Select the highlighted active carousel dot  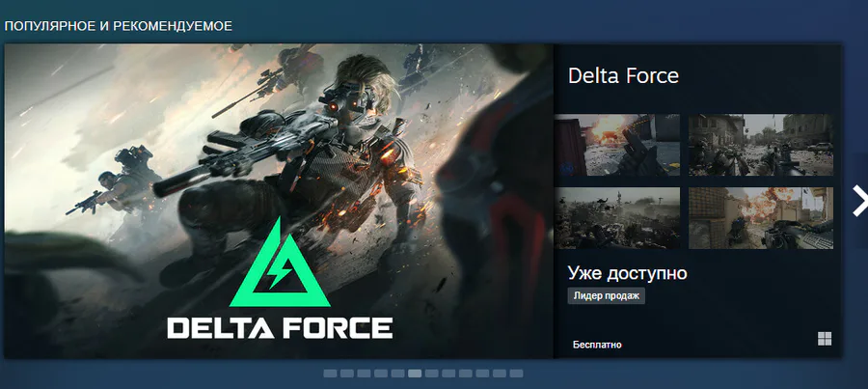point(415,374)
